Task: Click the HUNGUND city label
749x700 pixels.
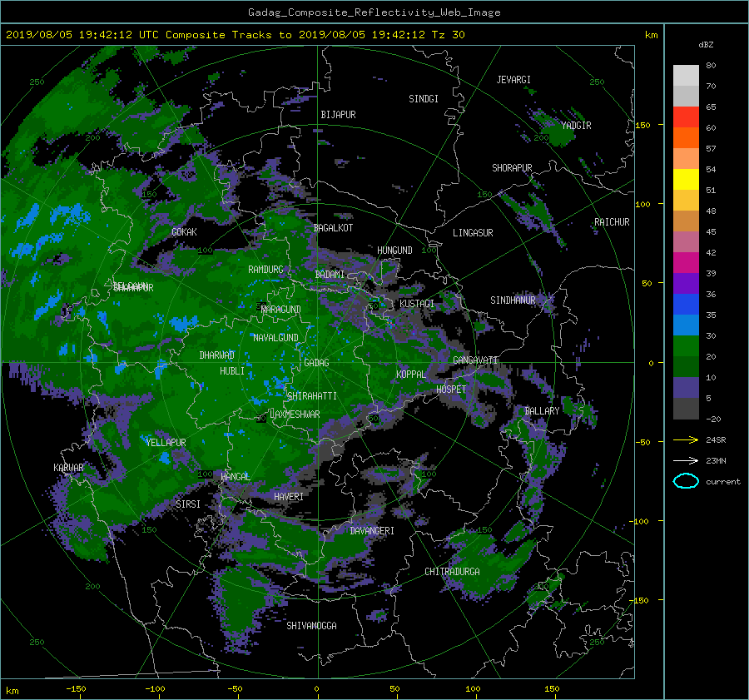Action: (x=394, y=251)
